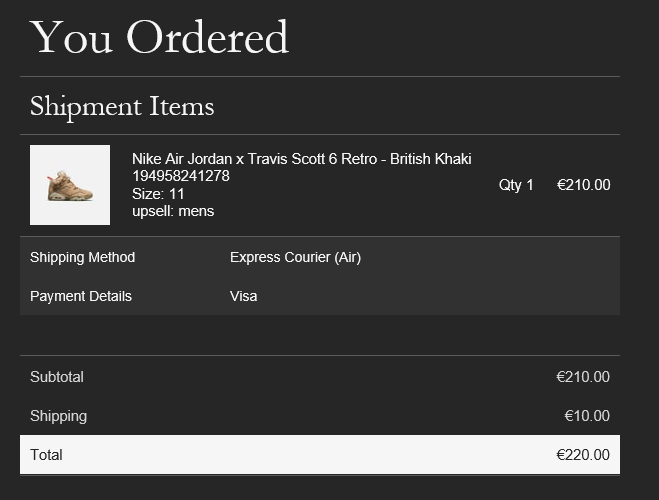Click the Qty 1 quantity text
The image size is (659, 500).
pos(516,185)
